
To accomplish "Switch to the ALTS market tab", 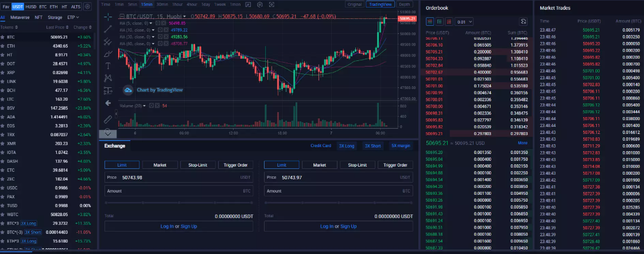I will (76, 6).
